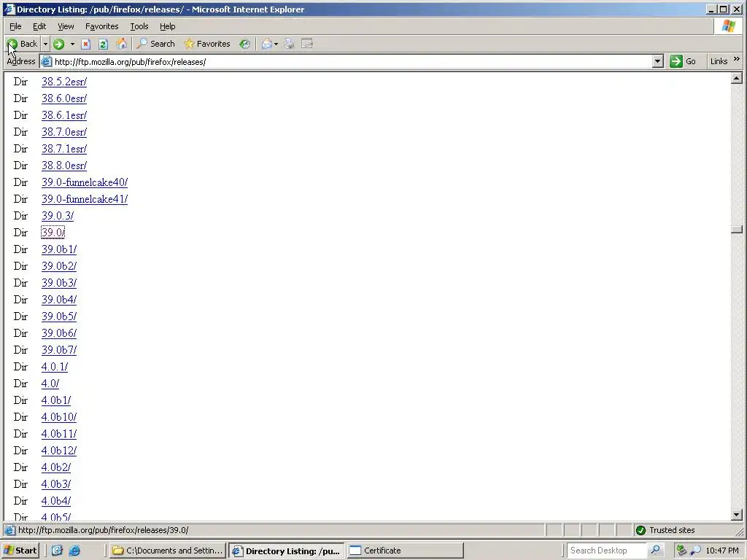This screenshot has width=747, height=560.
Task: Launch Internet Explorer from quick launch
Action: tap(74, 551)
